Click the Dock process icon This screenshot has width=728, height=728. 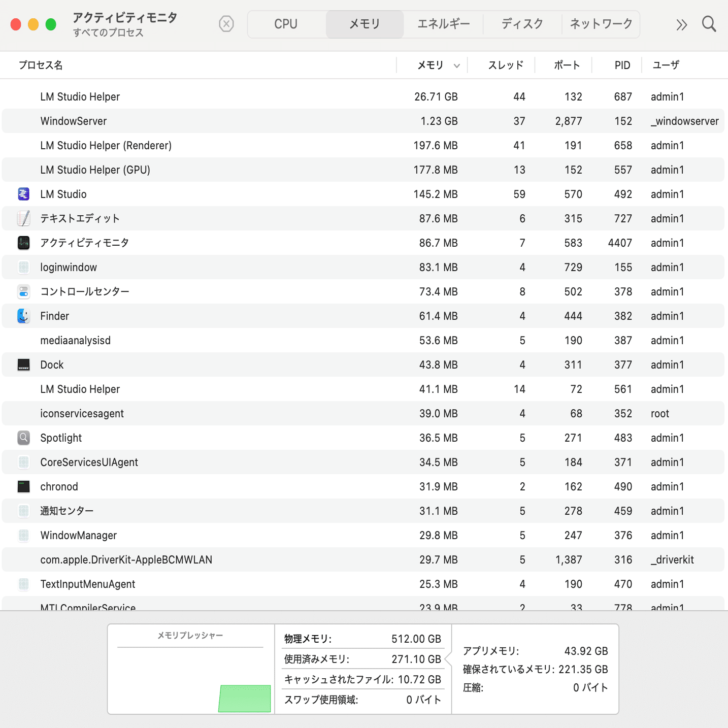pos(24,365)
